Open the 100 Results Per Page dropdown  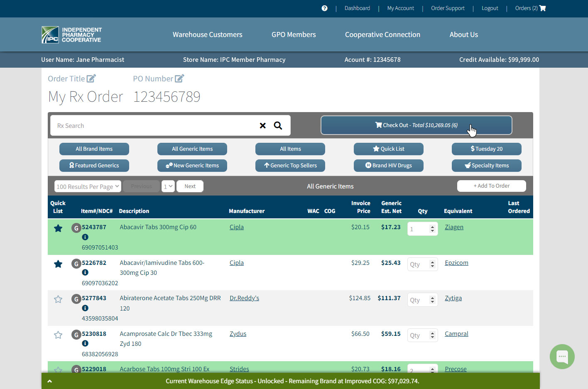pyautogui.click(x=88, y=186)
